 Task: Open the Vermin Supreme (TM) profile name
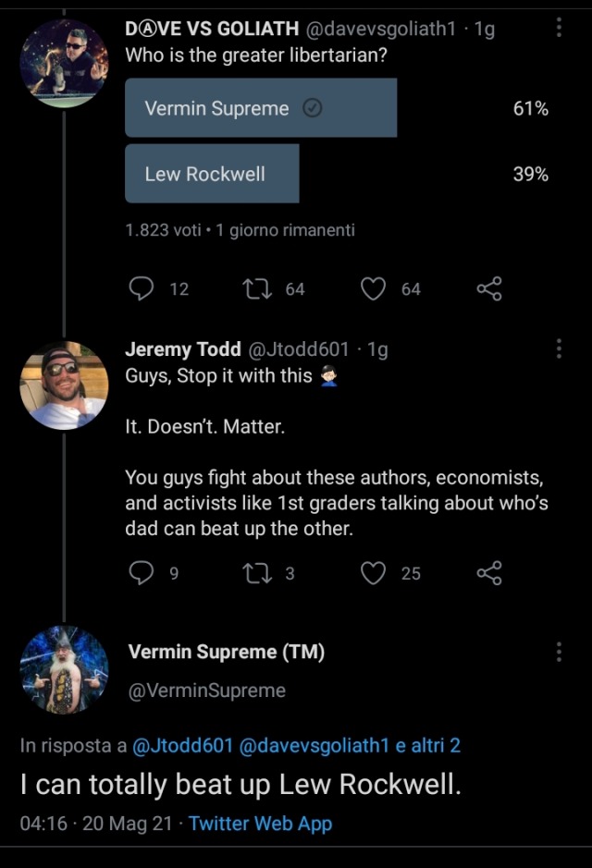[226, 652]
